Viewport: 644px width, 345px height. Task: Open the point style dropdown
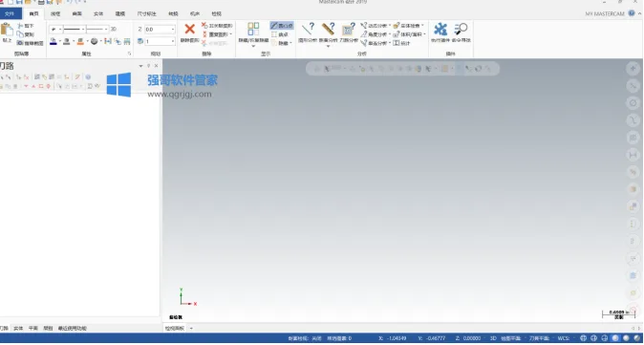coord(60,30)
